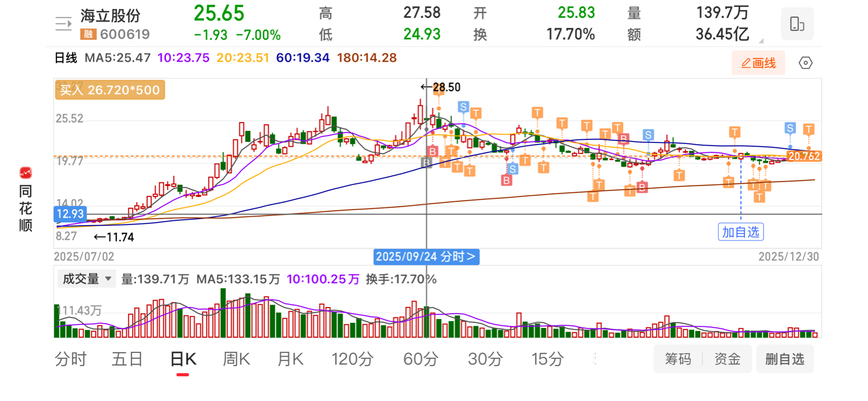Tap the volume MA5:133.15万 text

(238, 279)
